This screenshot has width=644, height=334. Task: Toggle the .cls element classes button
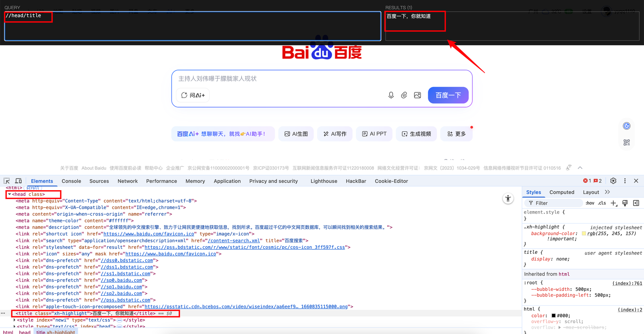[602, 203]
